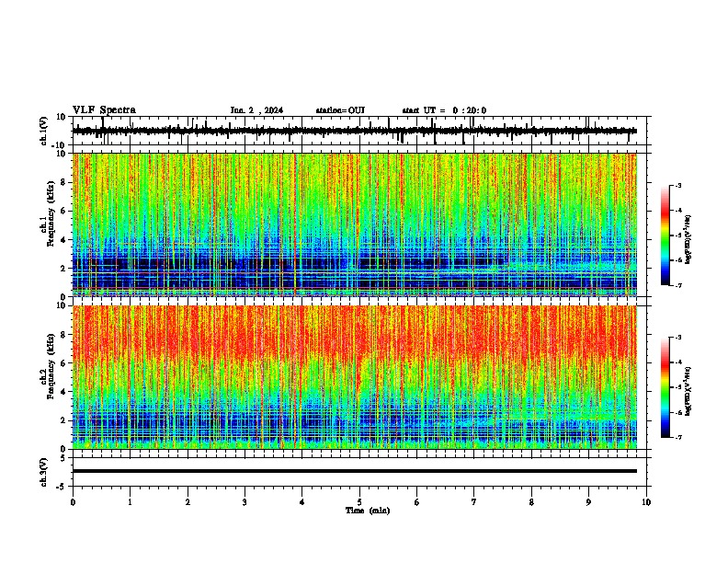
Task: Click the date text "Jan. 2, 2024"
Action: (x=256, y=110)
